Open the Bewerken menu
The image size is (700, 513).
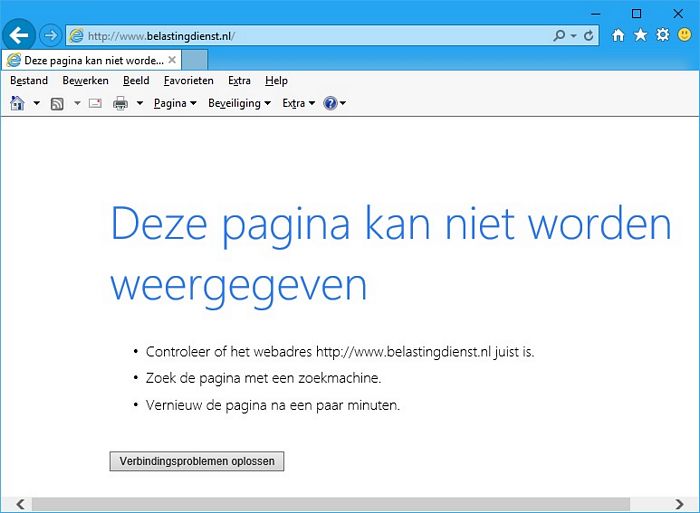tap(85, 81)
